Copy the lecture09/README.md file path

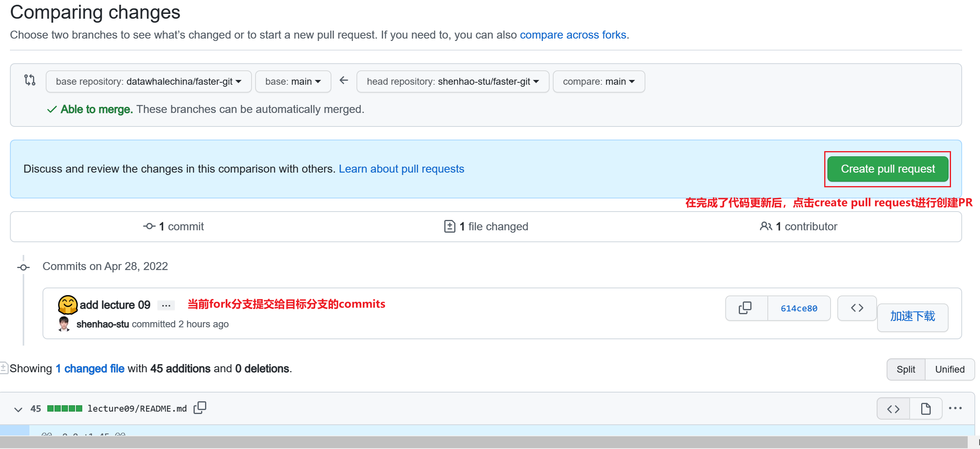pyautogui.click(x=199, y=408)
